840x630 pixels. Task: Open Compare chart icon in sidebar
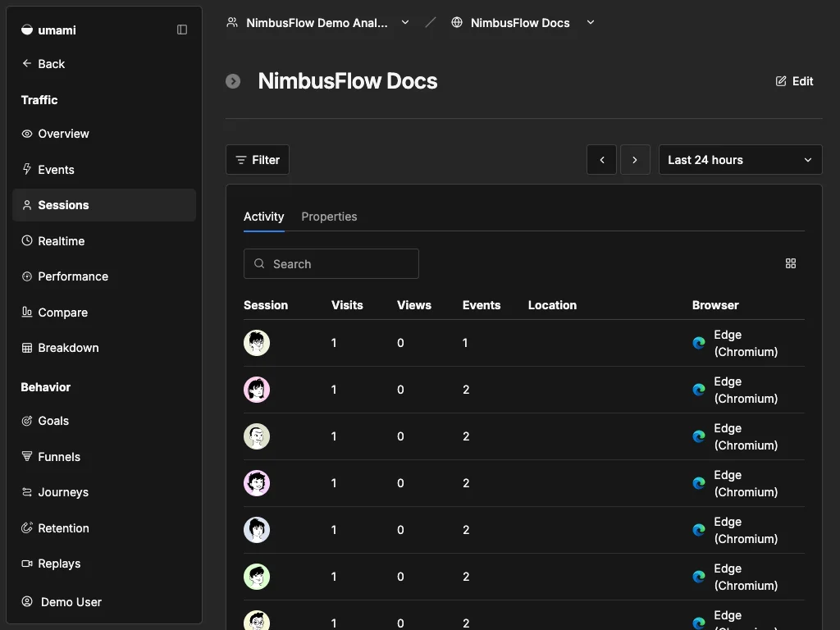(x=27, y=312)
